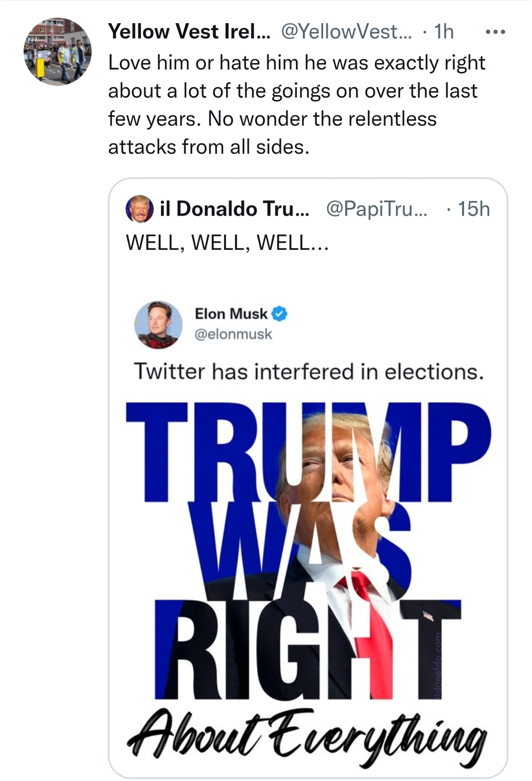Click Elon Musk's avatar in the embedded image
The height and width of the screenshot is (781, 532).
[x=158, y=325]
